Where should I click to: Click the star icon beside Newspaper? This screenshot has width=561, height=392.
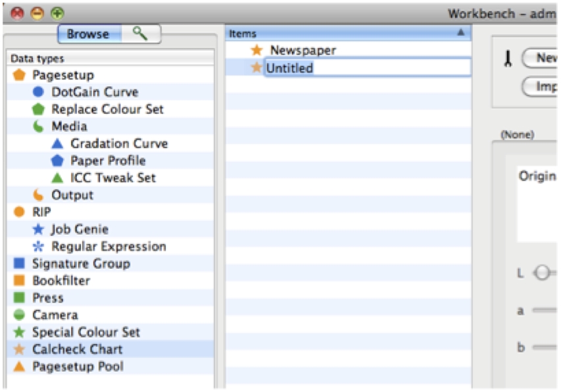[256, 49]
